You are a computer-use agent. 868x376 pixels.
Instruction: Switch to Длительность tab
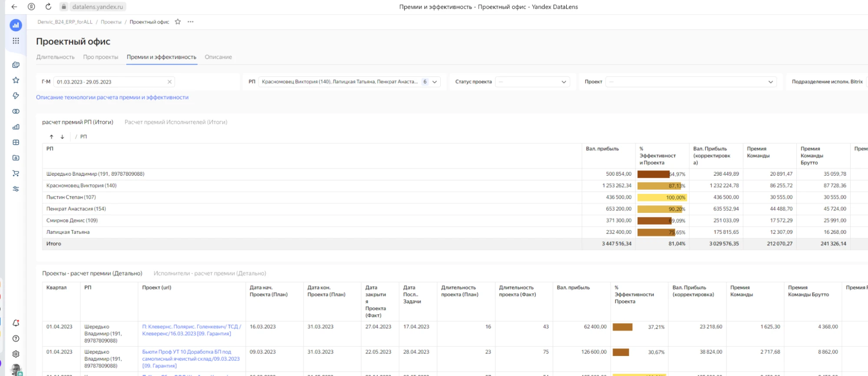point(56,57)
